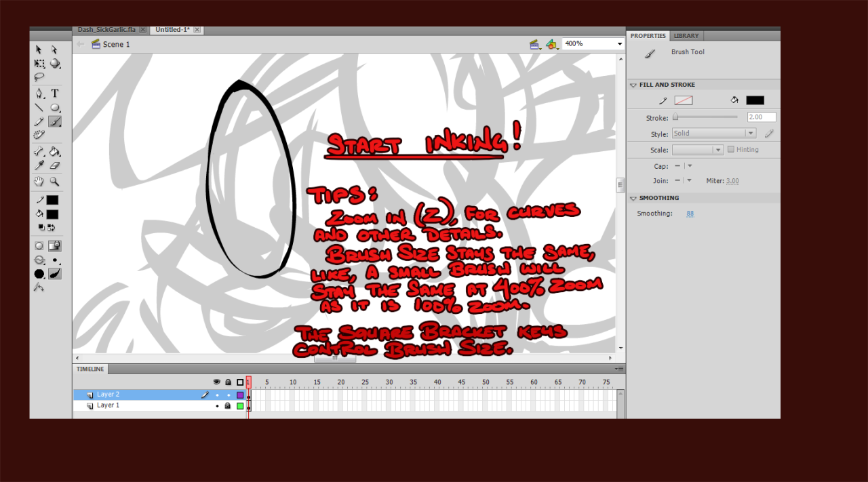Open the fill color swatch in Properties

755,100
